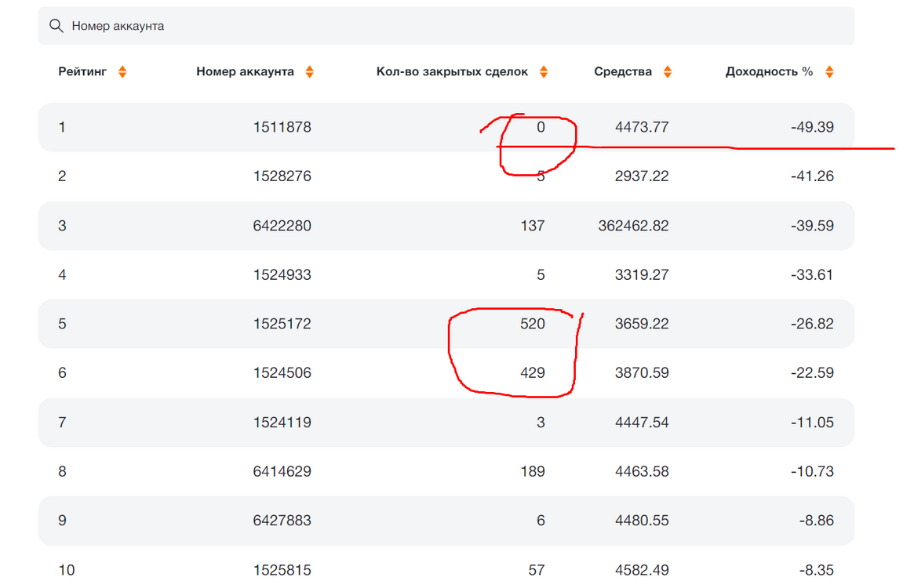
Task: Click funds value 2937.22
Action: point(642,176)
